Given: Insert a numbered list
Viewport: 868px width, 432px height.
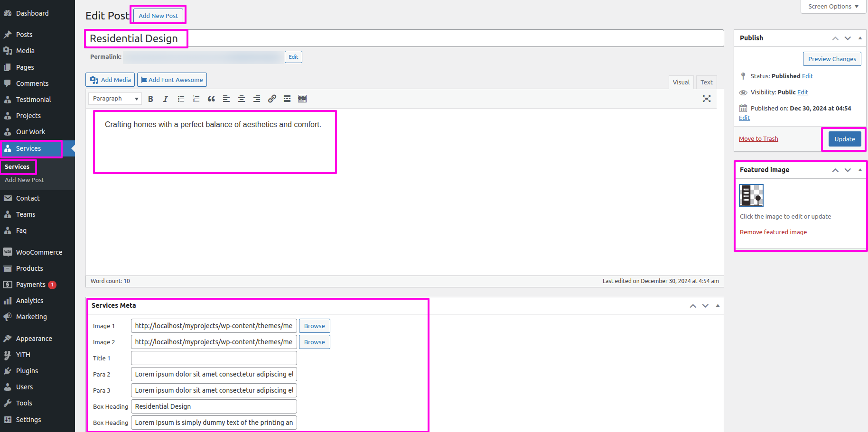Looking at the screenshot, I should click(196, 99).
